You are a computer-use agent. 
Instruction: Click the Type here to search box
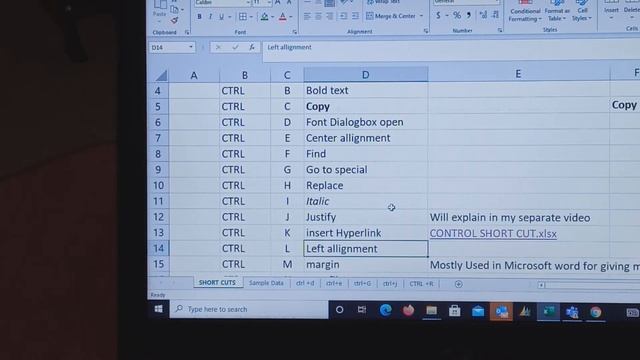coord(249,309)
